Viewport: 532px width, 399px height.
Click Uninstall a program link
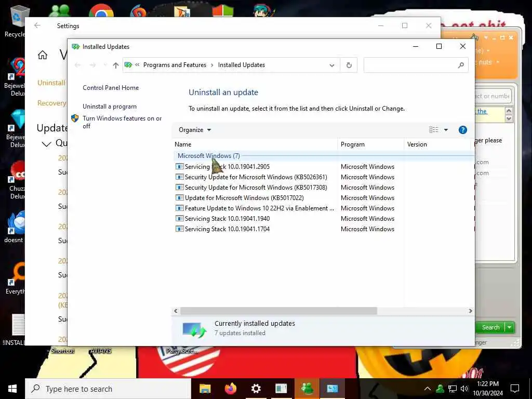(110, 106)
